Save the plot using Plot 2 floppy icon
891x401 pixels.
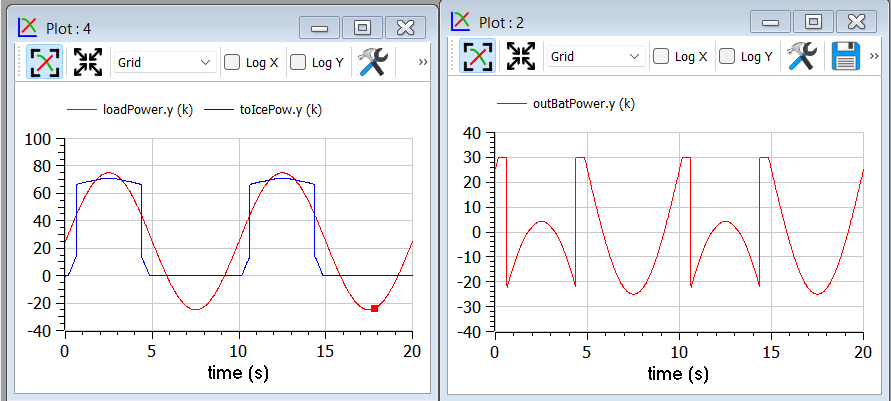[846, 56]
